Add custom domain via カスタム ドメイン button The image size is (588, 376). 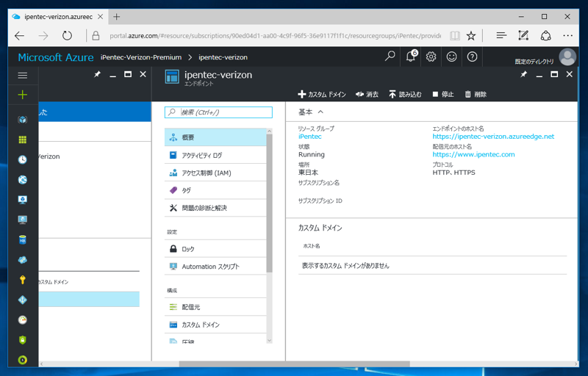tap(322, 95)
